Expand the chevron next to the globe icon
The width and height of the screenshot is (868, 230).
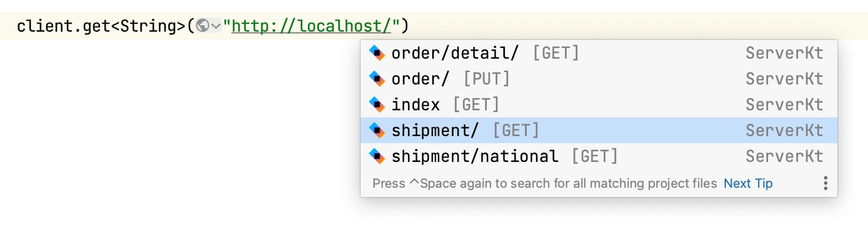point(216,26)
